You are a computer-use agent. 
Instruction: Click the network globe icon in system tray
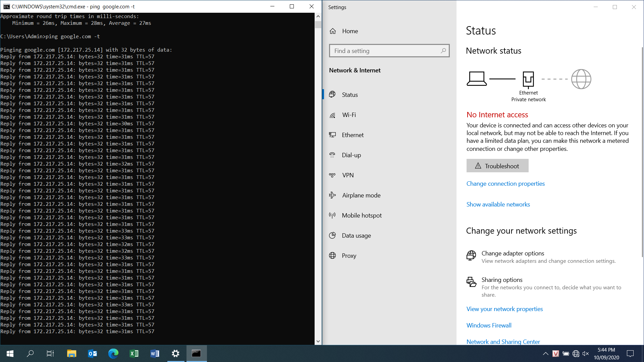click(576, 354)
